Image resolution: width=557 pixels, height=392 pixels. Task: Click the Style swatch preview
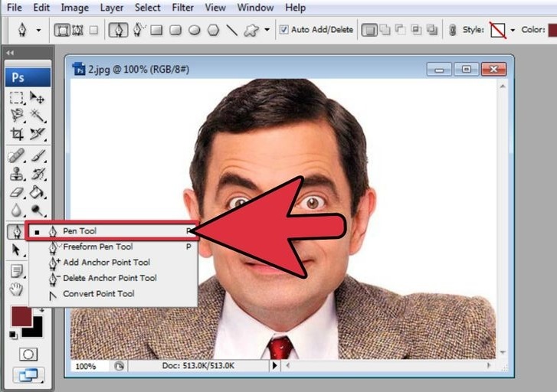tap(498, 30)
